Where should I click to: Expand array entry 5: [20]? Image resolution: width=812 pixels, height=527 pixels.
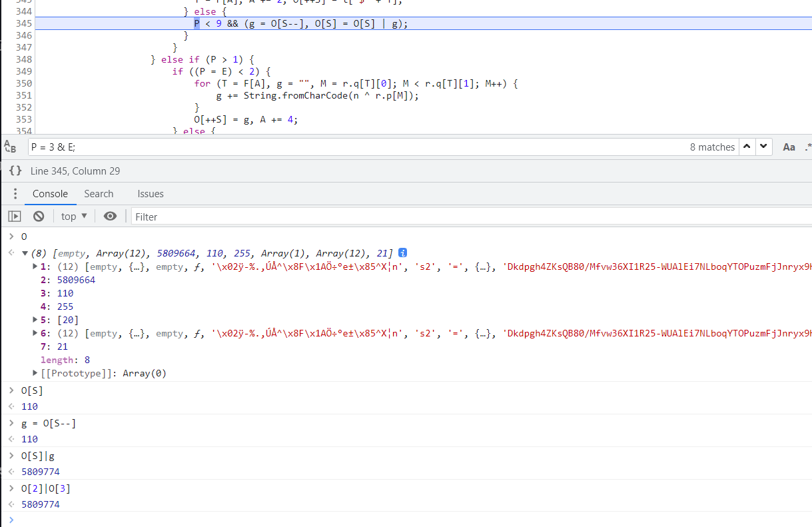click(35, 320)
